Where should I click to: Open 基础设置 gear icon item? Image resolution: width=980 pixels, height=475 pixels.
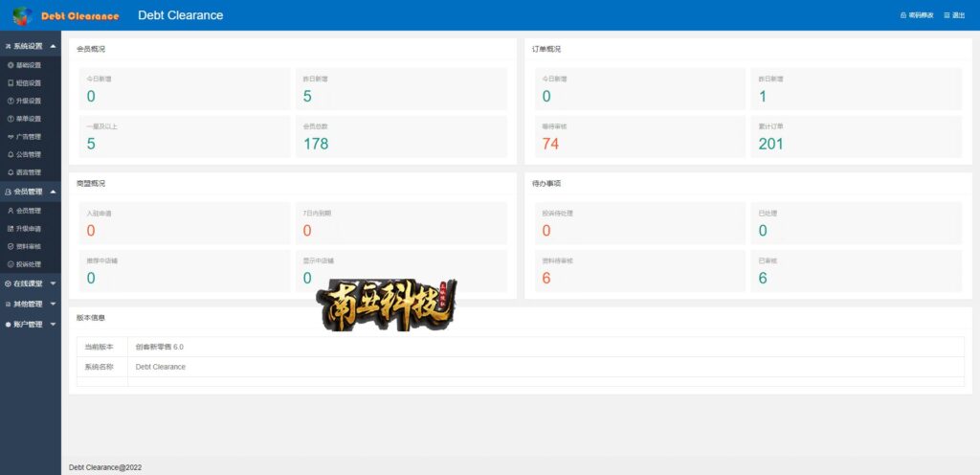click(25, 65)
